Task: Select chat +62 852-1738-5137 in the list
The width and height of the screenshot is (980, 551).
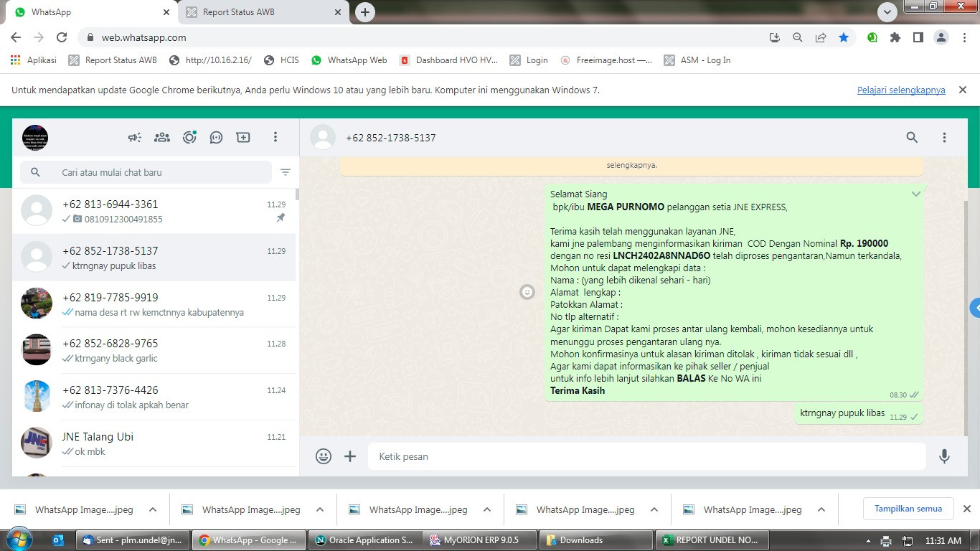Action: point(154,258)
